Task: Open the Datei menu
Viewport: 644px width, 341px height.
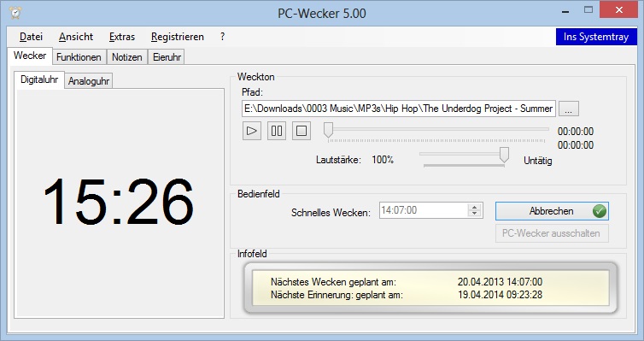Action: pos(31,37)
